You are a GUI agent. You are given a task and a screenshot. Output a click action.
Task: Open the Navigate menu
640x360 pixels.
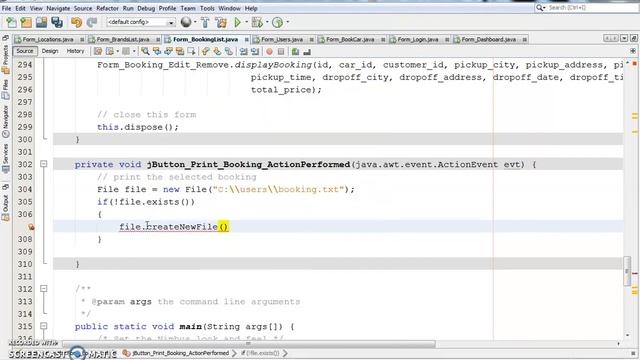(58, 8)
